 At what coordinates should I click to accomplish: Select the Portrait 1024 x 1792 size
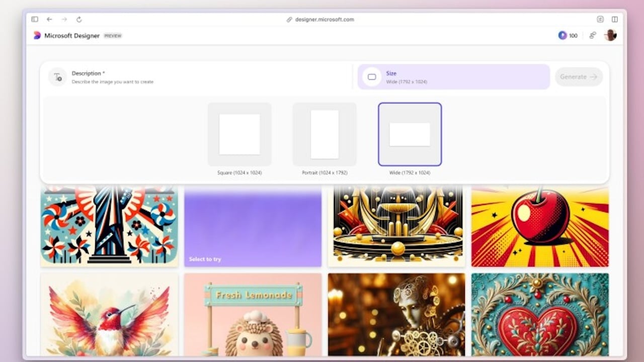[325, 134]
